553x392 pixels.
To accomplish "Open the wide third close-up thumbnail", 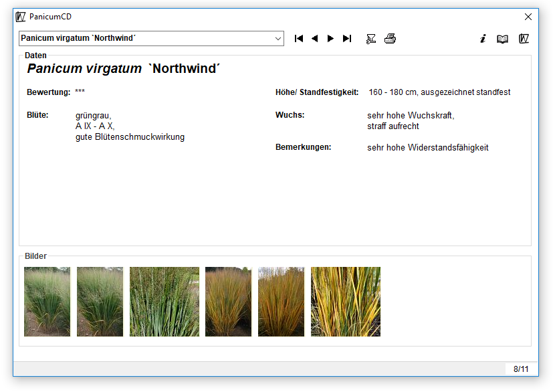I will coord(164,302).
